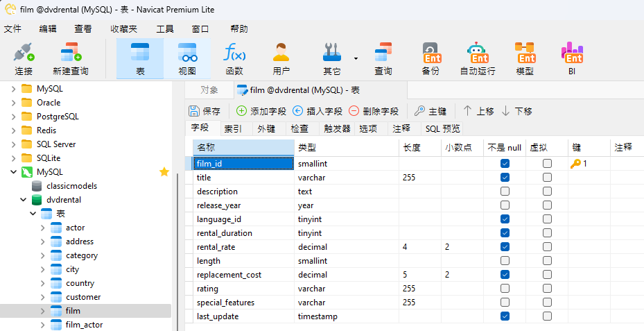This screenshot has height=331, width=644.
Task: Open the 其它 dropdown arrow
Action: tap(356, 58)
